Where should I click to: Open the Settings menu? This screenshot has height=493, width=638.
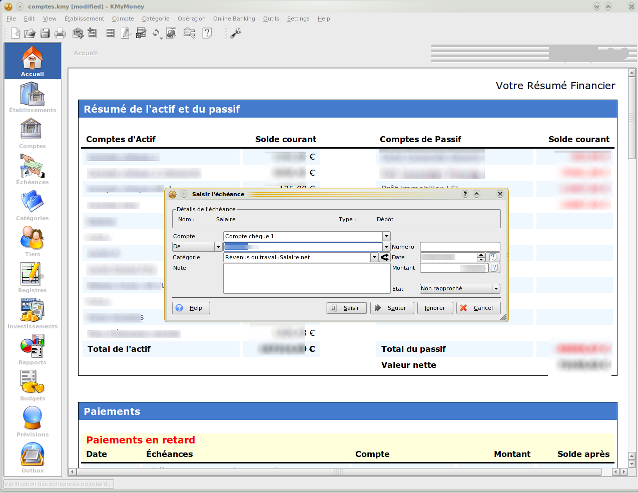coord(298,19)
